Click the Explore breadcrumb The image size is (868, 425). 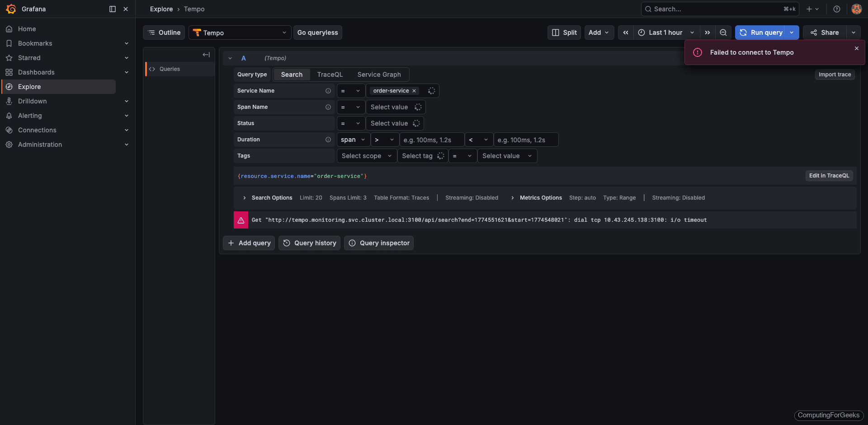tap(161, 9)
